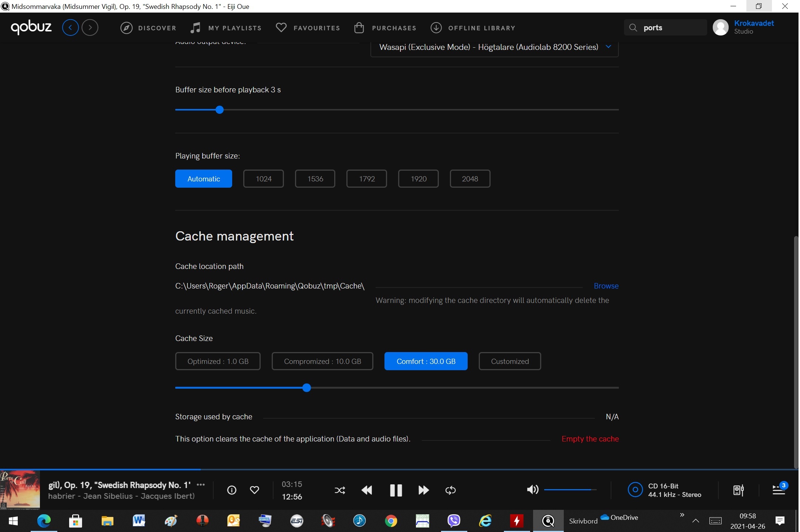Image resolution: width=800 pixels, height=532 pixels.
Task: Open the Discover section
Action: [x=148, y=28]
